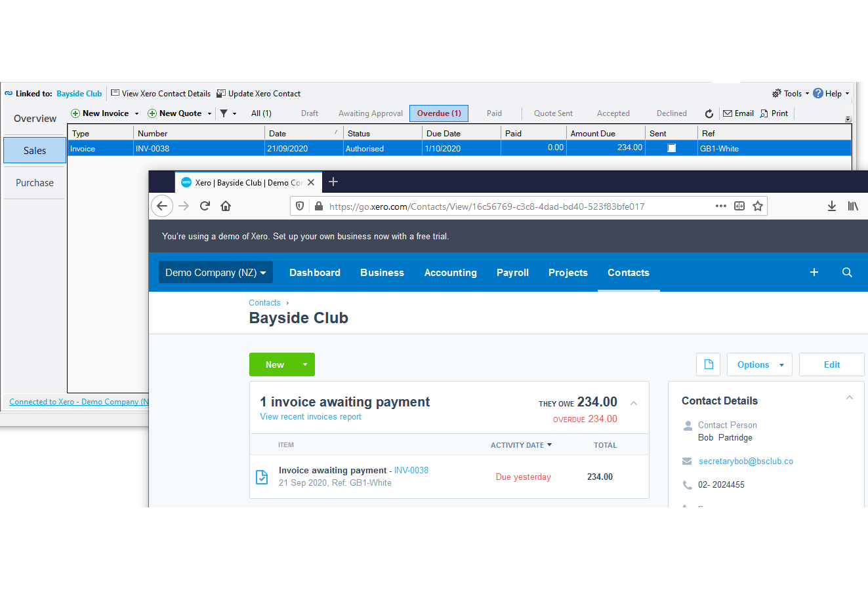Open the Business menu in Xero
This screenshot has width=868, height=590.
(x=382, y=272)
